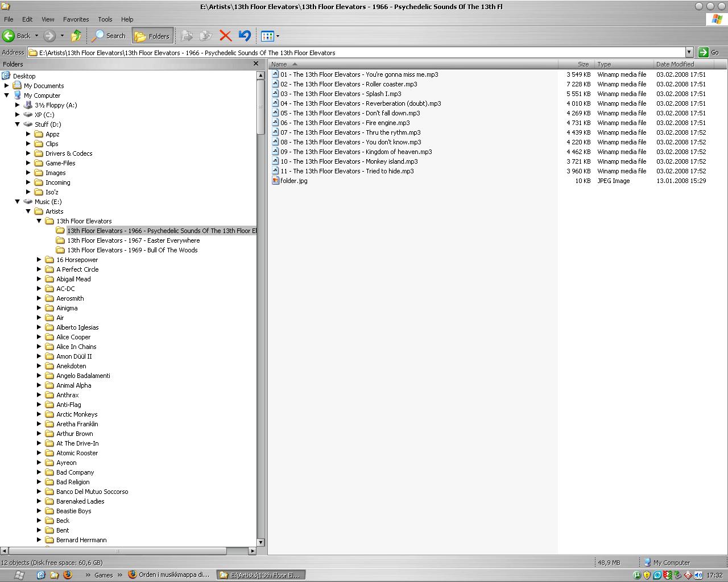Expand the Beastie Boys folder node
This screenshot has height=582, width=728.
tap(39, 511)
